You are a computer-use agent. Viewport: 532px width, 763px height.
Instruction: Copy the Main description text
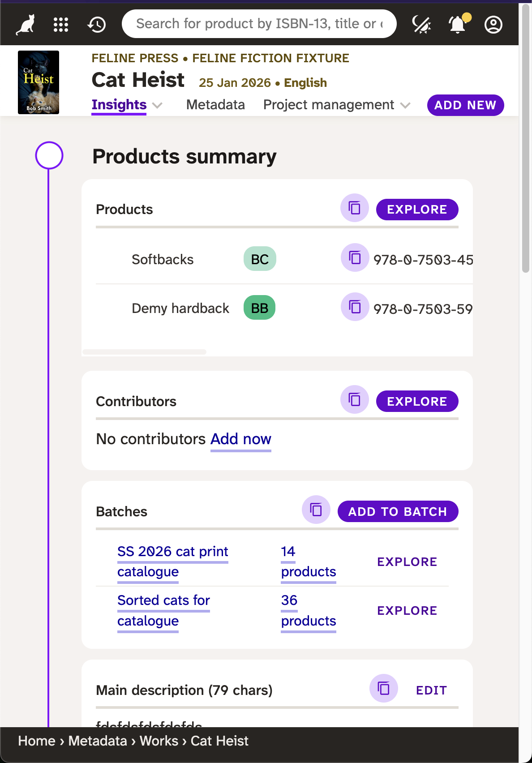383,688
